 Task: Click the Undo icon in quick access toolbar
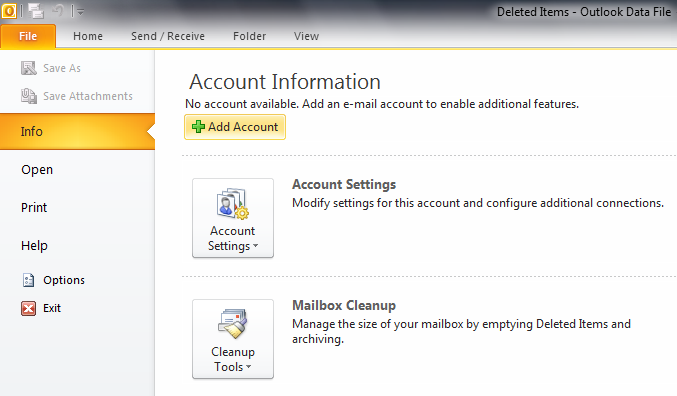[58, 11]
